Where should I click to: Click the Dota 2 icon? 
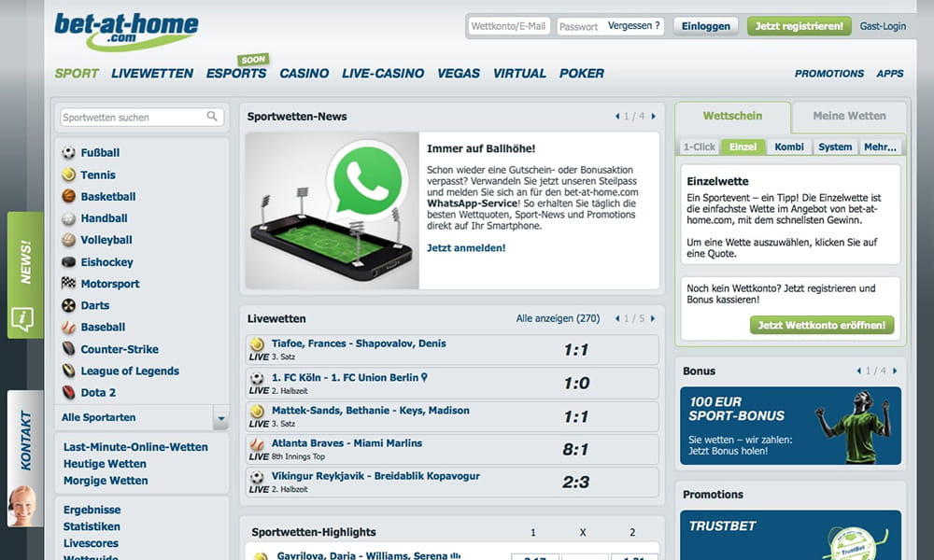[68, 392]
